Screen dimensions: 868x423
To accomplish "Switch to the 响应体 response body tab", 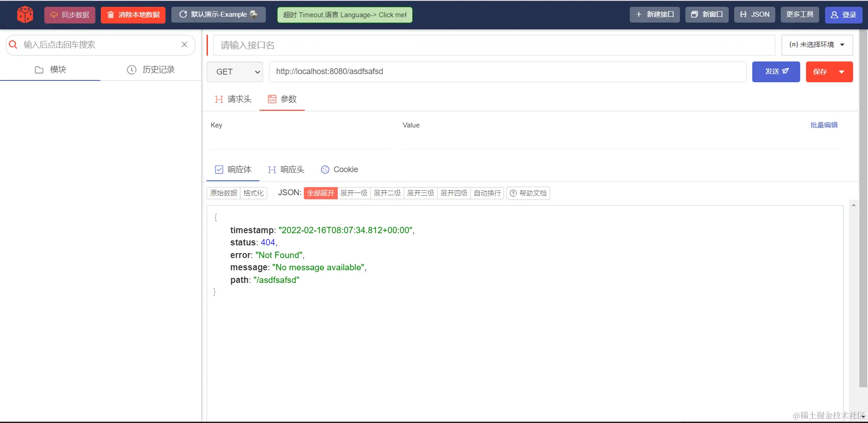I will tap(233, 169).
